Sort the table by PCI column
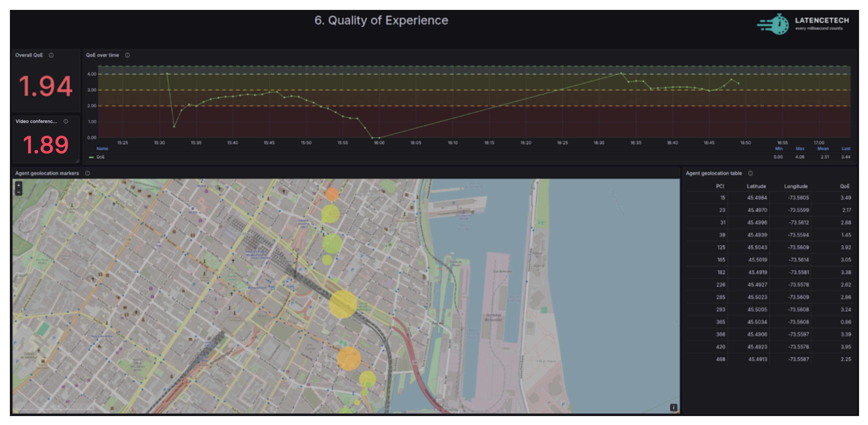Image resolution: width=868 pixels, height=425 pixels. [720, 186]
